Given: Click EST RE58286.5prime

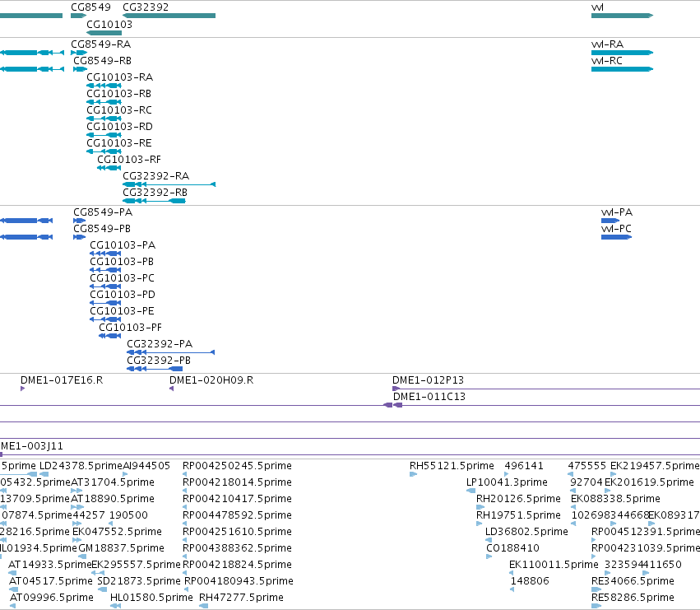Looking at the screenshot, I should click(x=633, y=598).
